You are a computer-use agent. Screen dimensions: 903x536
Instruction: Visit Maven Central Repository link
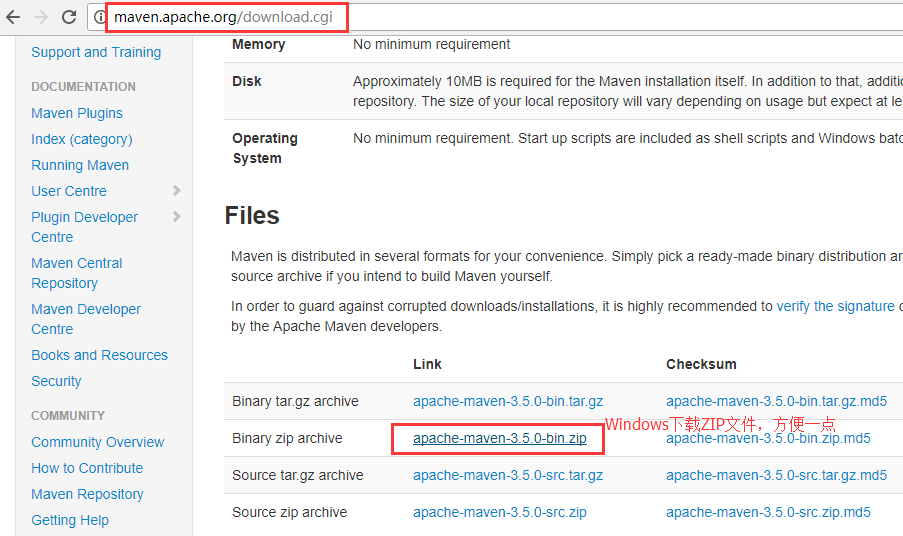[77, 273]
